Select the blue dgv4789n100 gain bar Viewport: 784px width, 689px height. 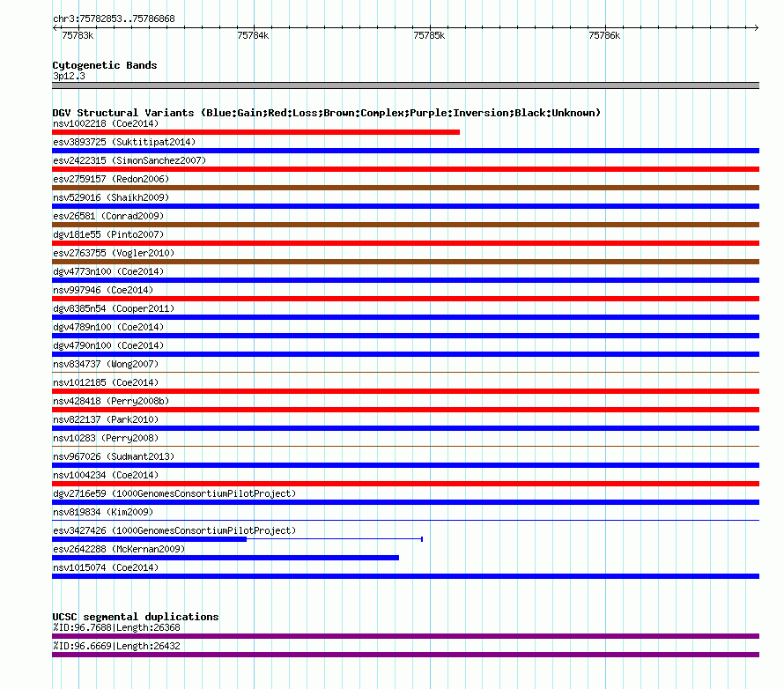405,336
